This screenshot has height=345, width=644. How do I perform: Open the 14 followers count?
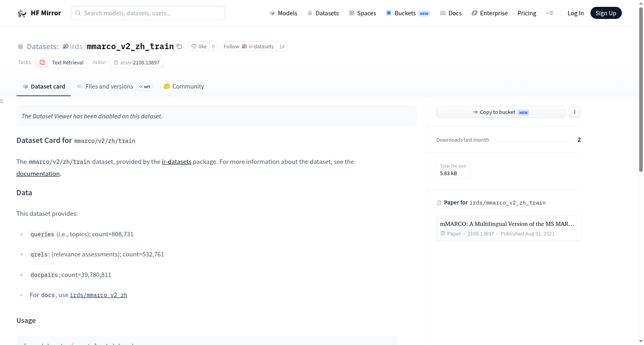click(282, 47)
